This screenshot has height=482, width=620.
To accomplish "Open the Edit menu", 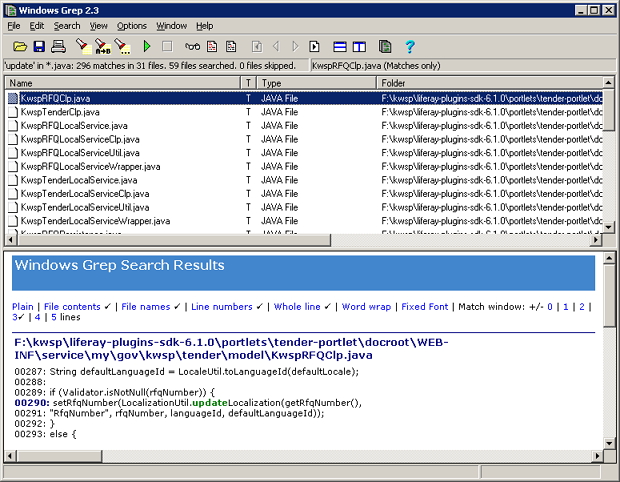I will pos(37,26).
